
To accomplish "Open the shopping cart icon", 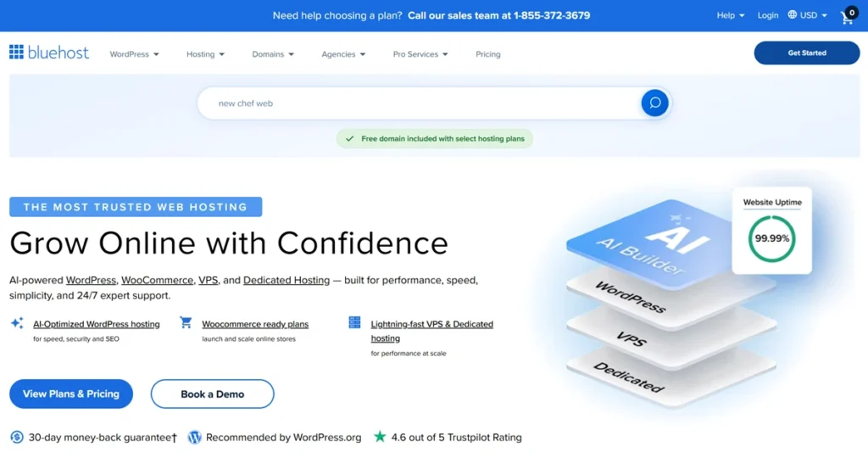I will tap(848, 16).
